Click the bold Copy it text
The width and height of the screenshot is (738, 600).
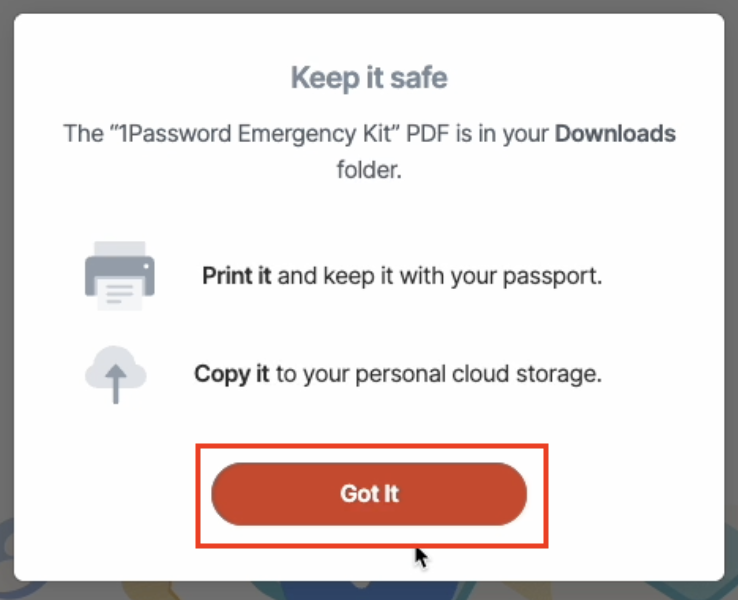[232, 375]
